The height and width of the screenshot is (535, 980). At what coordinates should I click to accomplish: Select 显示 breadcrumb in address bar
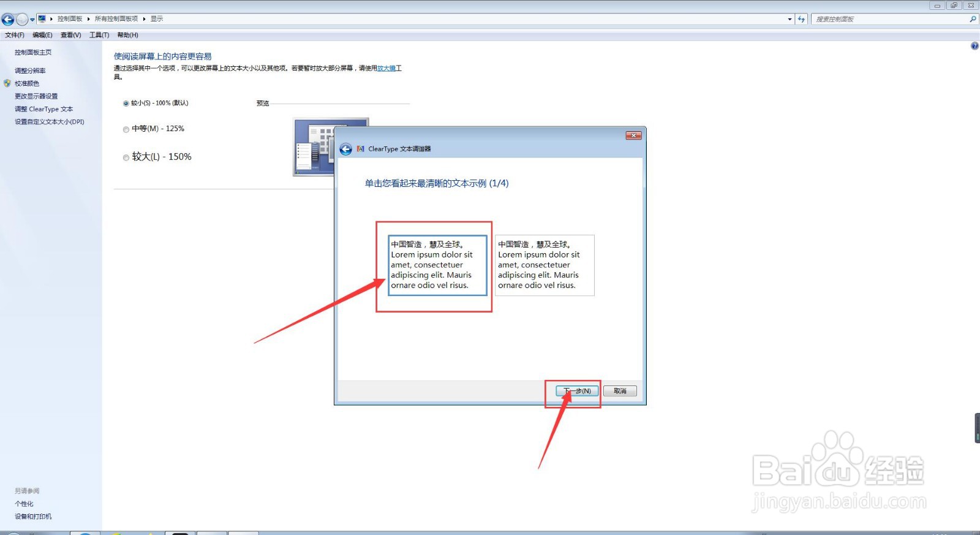pyautogui.click(x=157, y=19)
